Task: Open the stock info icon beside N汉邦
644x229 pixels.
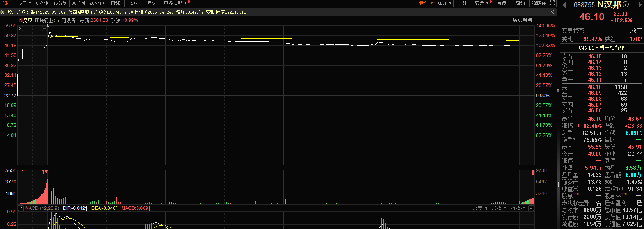Action: point(626,5)
